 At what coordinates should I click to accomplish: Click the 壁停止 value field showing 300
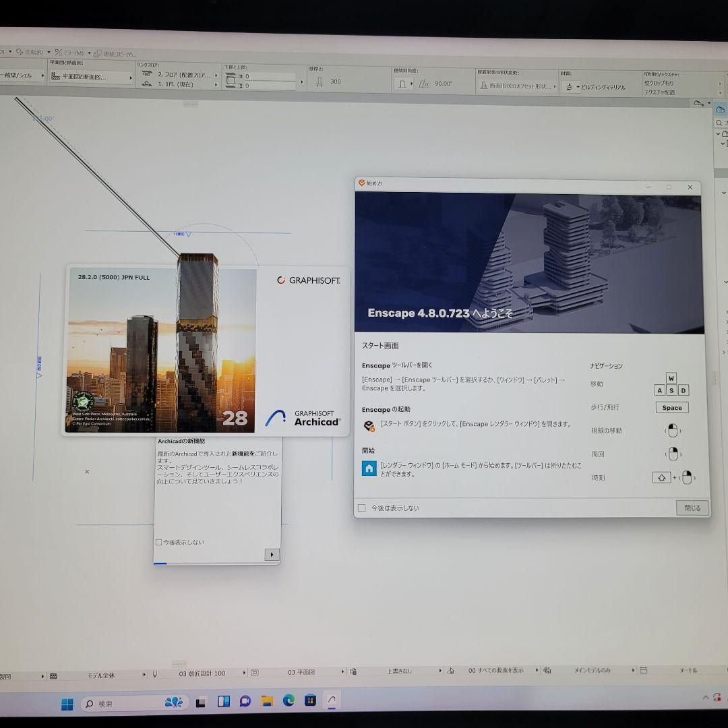pyautogui.click(x=335, y=81)
